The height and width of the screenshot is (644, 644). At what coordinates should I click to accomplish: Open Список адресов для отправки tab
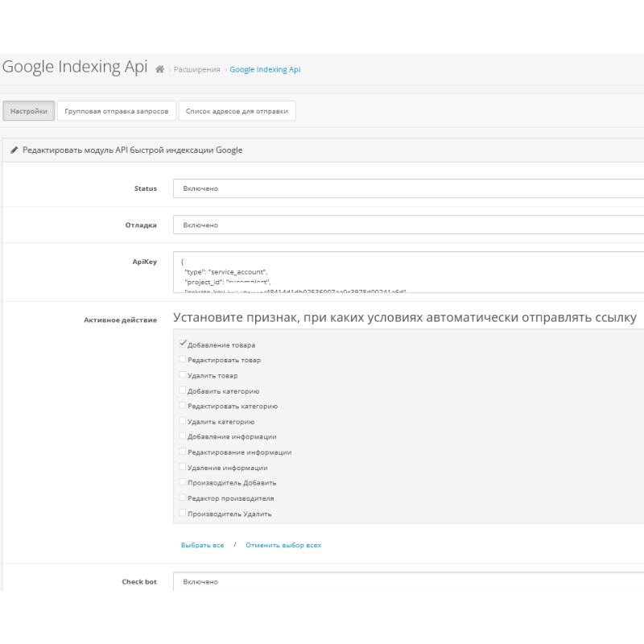pos(237,111)
